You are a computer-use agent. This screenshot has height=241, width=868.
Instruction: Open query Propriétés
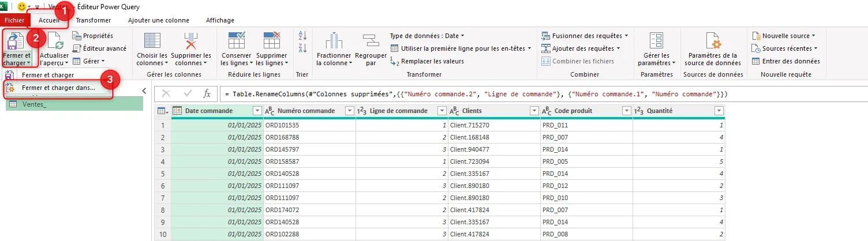[93, 36]
